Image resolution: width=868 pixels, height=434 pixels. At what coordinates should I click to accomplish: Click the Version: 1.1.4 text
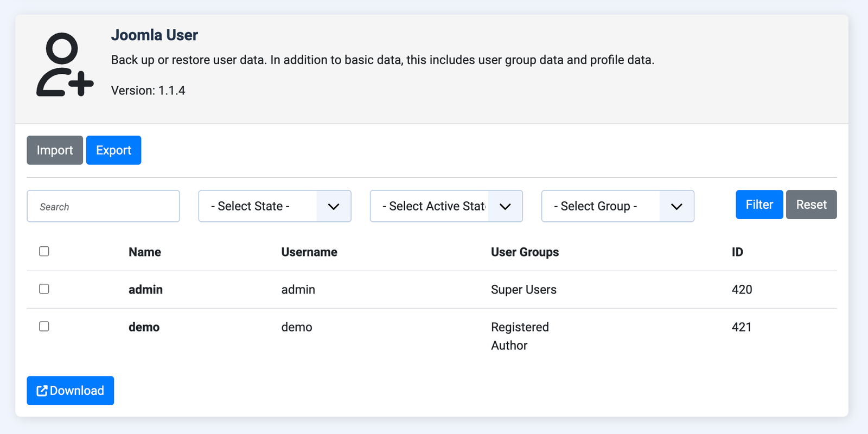[x=148, y=91]
